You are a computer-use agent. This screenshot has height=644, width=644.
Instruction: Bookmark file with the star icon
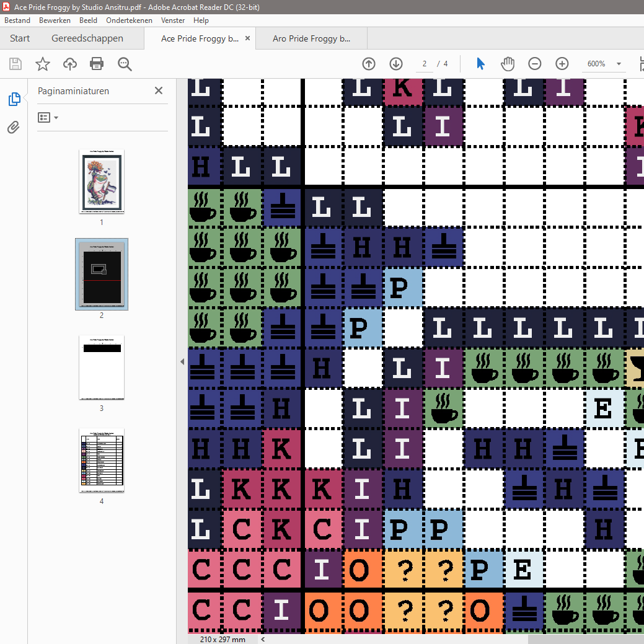pos(42,64)
